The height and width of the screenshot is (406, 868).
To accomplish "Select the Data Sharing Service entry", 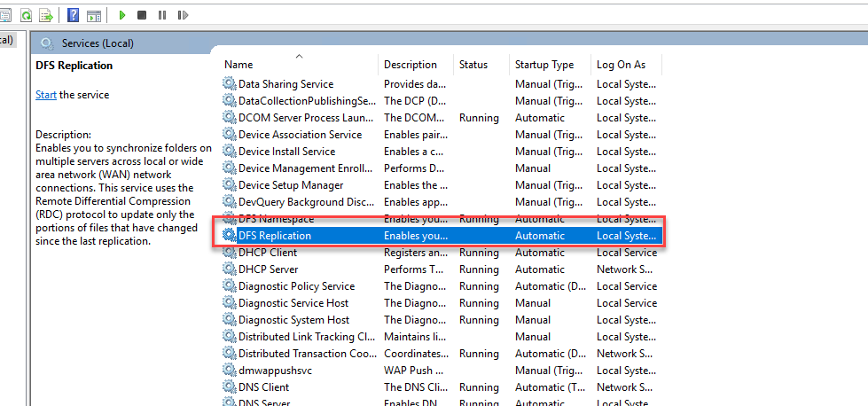I will pyautogui.click(x=285, y=84).
